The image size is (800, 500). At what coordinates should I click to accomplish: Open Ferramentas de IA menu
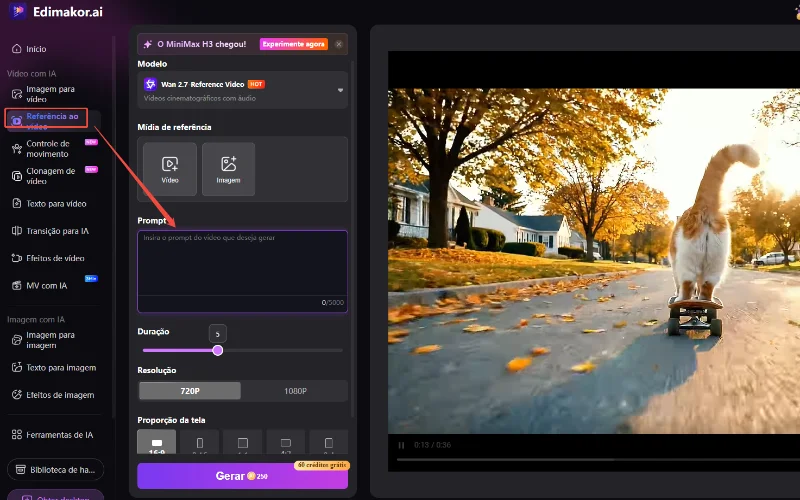(53, 435)
